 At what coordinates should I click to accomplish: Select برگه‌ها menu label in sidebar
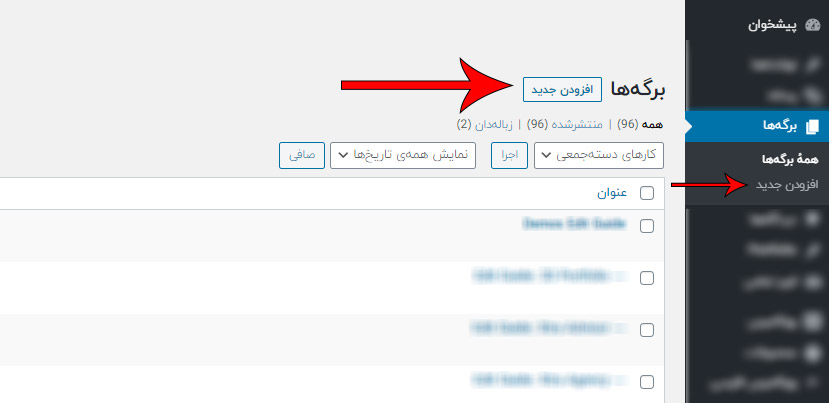pyautogui.click(x=779, y=126)
